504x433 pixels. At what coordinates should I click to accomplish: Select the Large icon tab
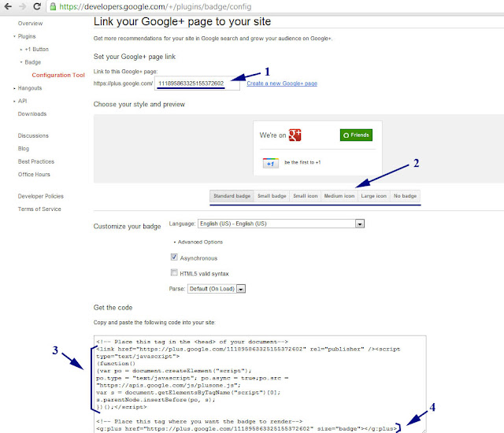pos(373,196)
